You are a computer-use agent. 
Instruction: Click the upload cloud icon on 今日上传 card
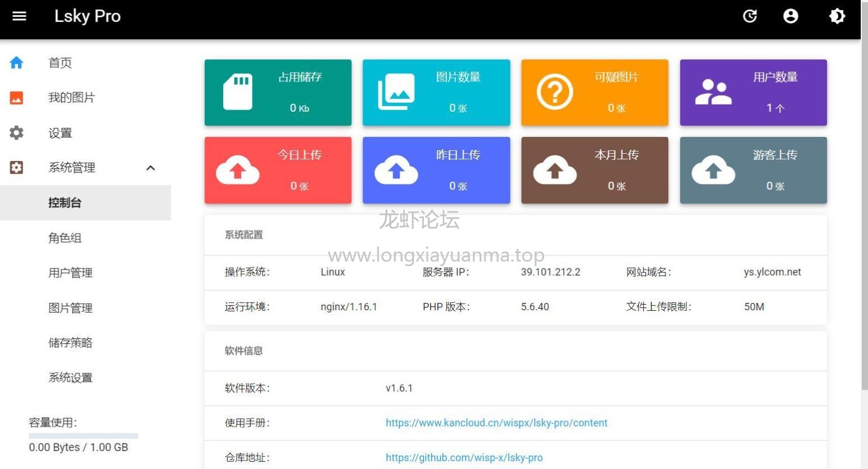click(x=238, y=170)
